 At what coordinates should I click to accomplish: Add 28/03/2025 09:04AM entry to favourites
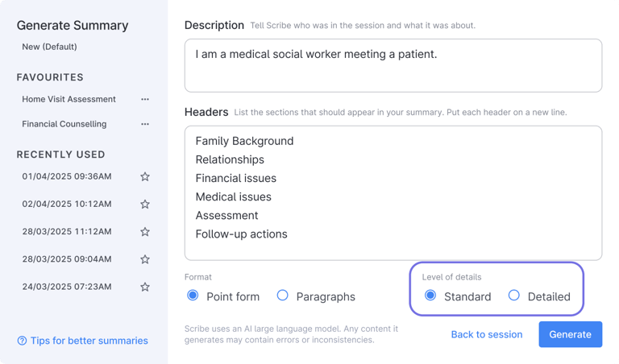(145, 259)
